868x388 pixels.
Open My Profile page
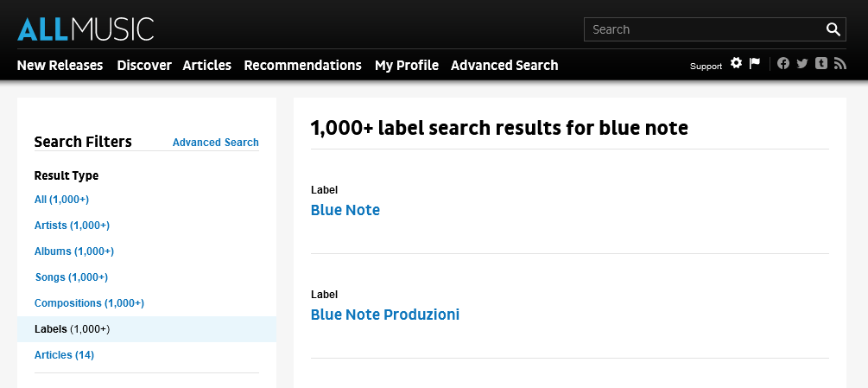[407, 65]
